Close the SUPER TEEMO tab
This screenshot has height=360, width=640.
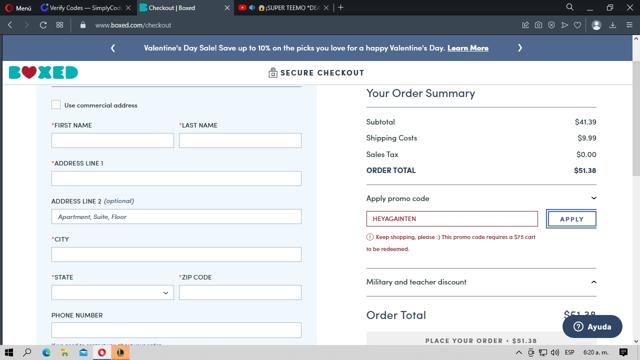[x=326, y=8]
